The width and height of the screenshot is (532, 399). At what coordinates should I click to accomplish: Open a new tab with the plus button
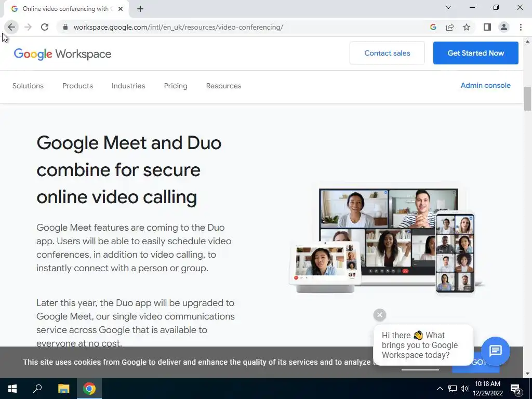tap(140, 9)
